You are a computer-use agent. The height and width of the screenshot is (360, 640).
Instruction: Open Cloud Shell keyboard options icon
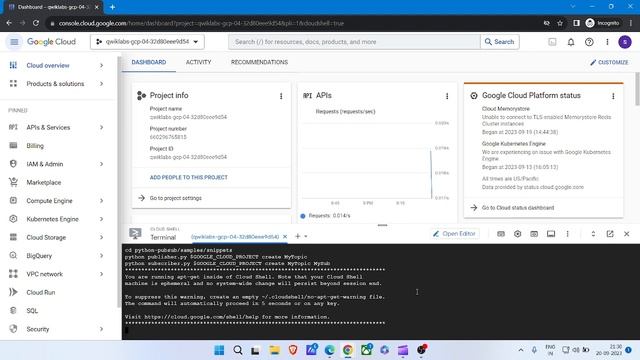pyautogui.click(x=501, y=234)
